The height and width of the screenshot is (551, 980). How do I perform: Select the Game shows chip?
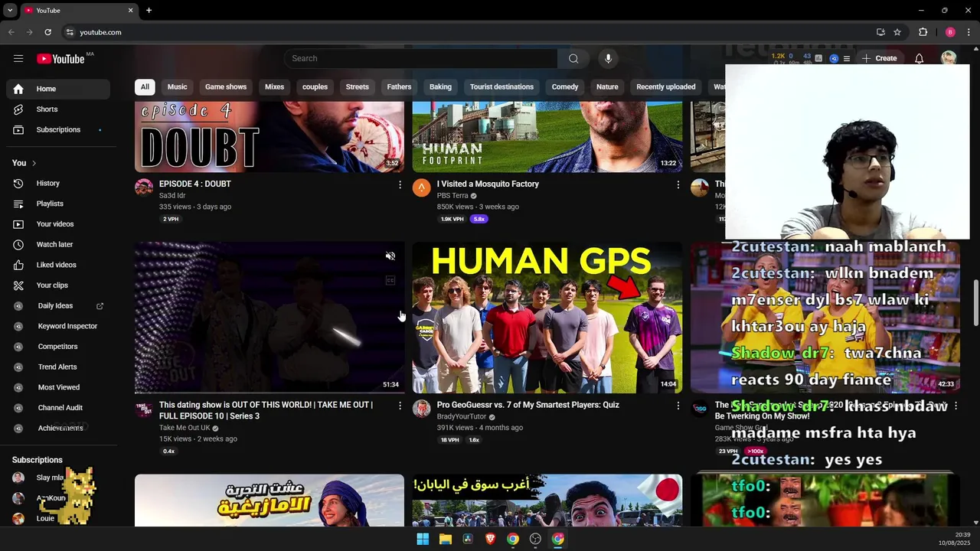pyautogui.click(x=226, y=86)
